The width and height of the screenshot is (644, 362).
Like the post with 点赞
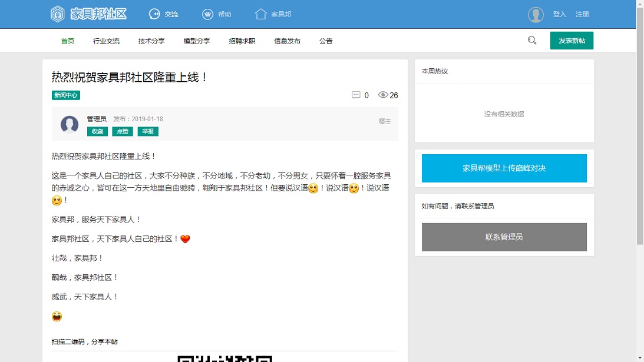(123, 131)
